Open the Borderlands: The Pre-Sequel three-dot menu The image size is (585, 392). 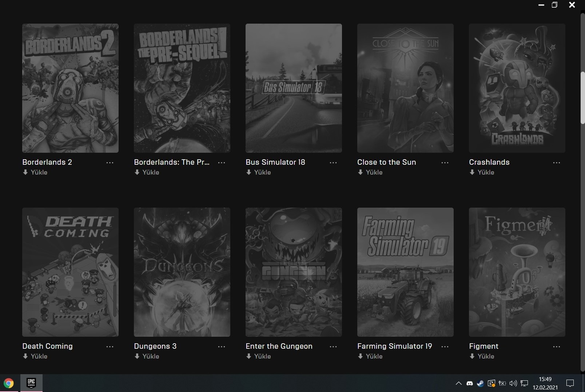pos(222,163)
